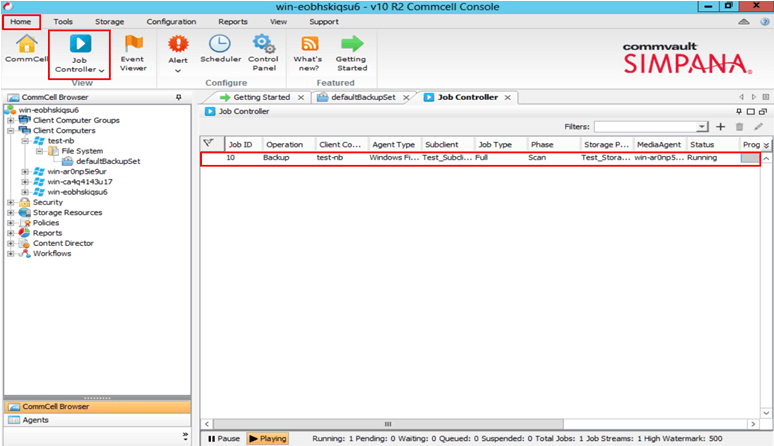Pin the CommCell Browser pane
Screen dimensions: 774x446
tap(178, 97)
